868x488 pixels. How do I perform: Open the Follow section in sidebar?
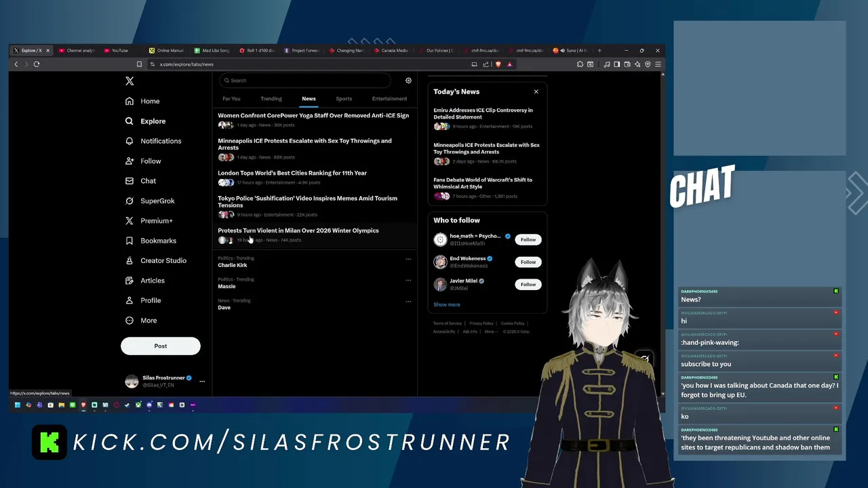click(143, 161)
